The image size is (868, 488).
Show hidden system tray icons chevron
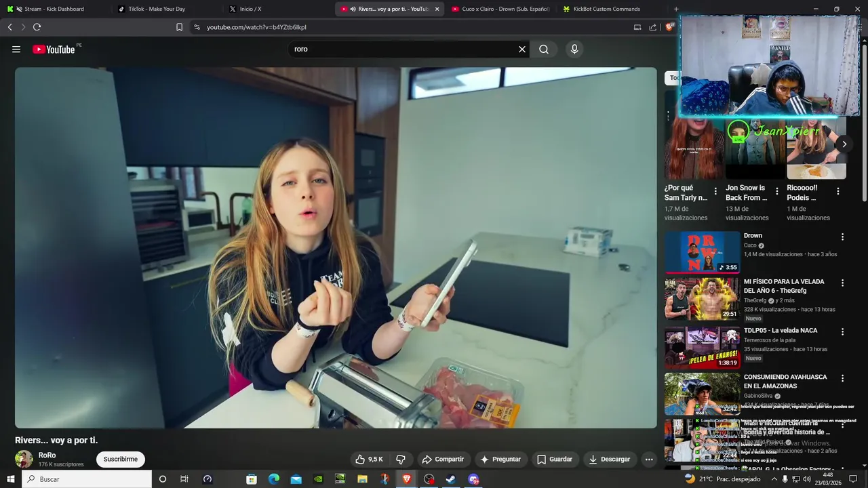(x=774, y=479)
